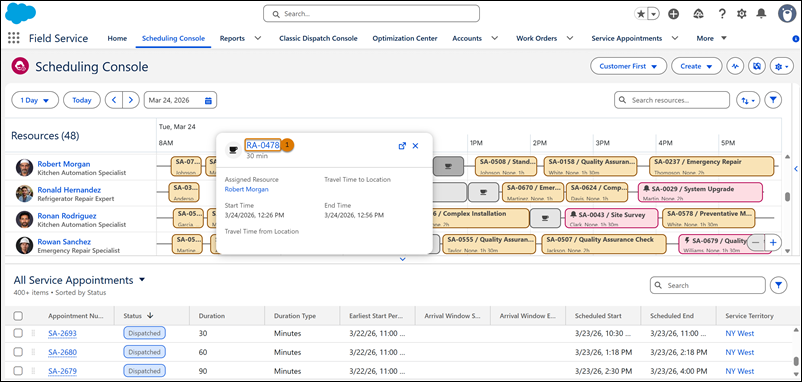Open the Rowan Sanchez resource link

click(x=64, y=241)
